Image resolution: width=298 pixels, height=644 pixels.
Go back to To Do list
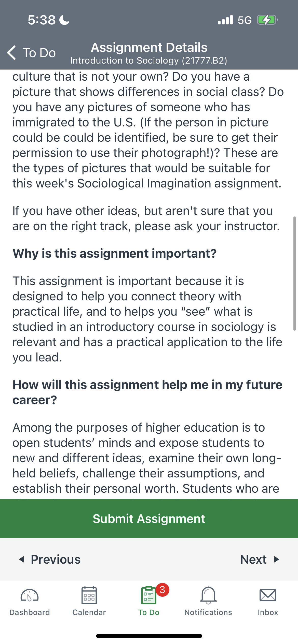point(31,53)
